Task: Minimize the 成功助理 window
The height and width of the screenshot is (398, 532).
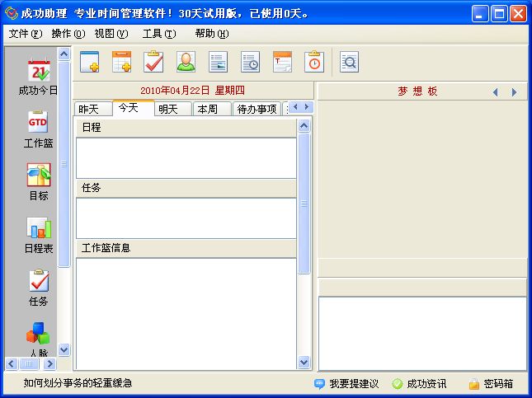Action: (480, 14)
